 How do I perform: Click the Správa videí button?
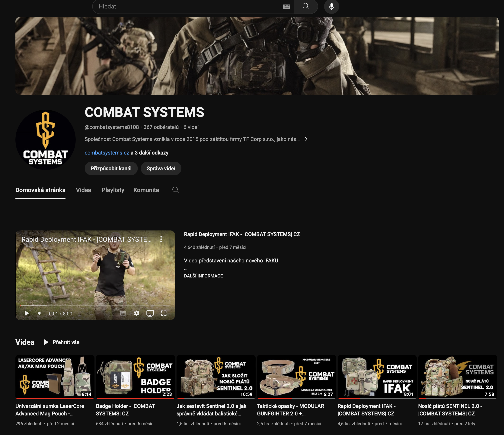(161, 168)
